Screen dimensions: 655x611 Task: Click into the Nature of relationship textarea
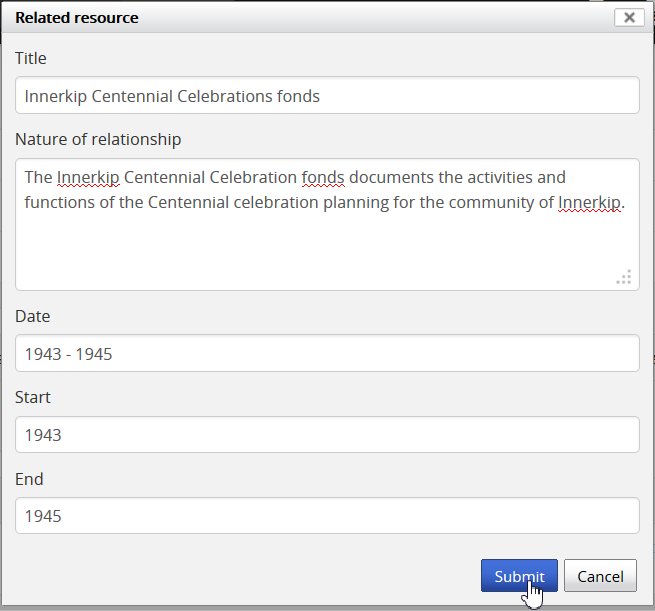[x=327, y=240]
